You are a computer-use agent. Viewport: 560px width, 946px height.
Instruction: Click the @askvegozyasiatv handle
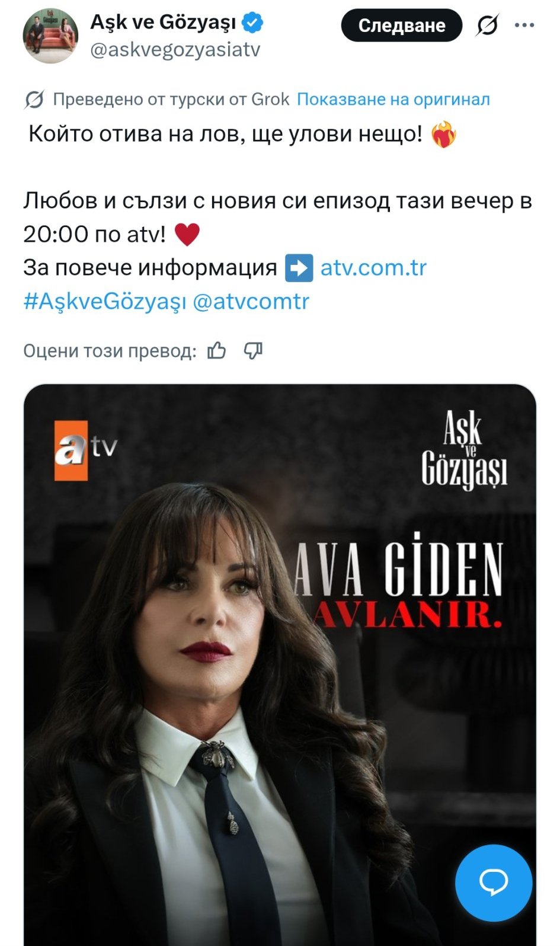coord(175,50)
